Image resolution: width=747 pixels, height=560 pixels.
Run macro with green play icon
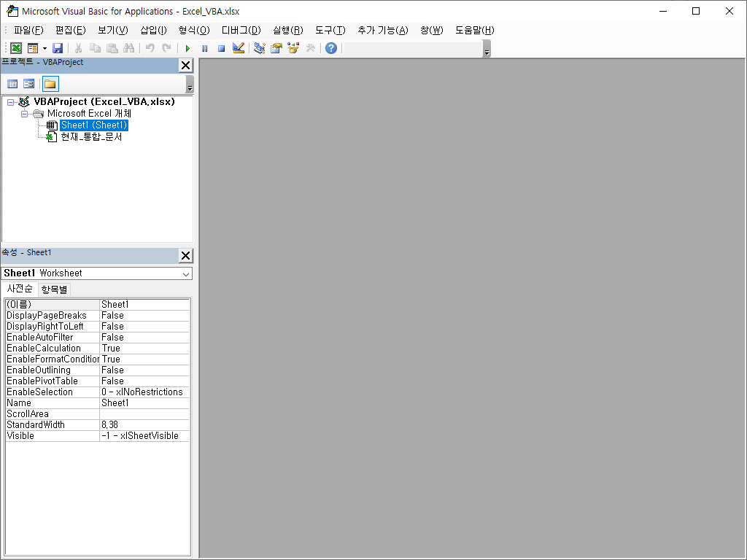(187, 48)
